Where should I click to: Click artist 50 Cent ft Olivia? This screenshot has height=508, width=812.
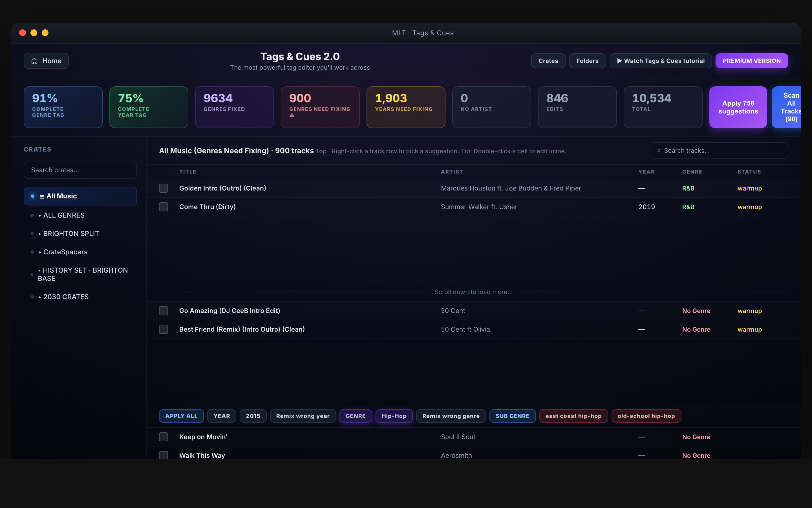(x=465, y=329)
